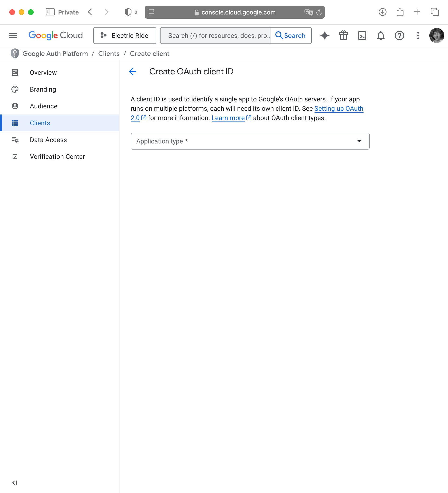Click the Learn more link

(x=228, y=118)
